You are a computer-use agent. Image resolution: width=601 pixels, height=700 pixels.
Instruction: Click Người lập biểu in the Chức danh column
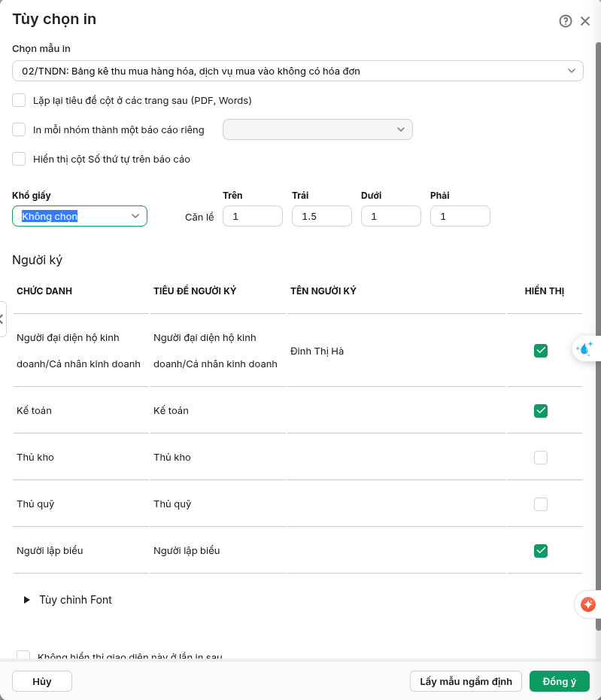(x=50, y=551)
